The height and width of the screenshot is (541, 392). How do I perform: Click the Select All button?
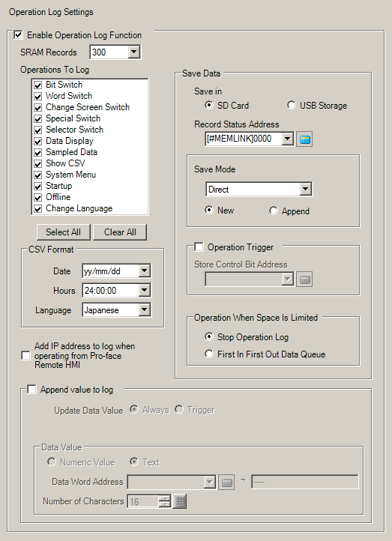tap(64, 232)
